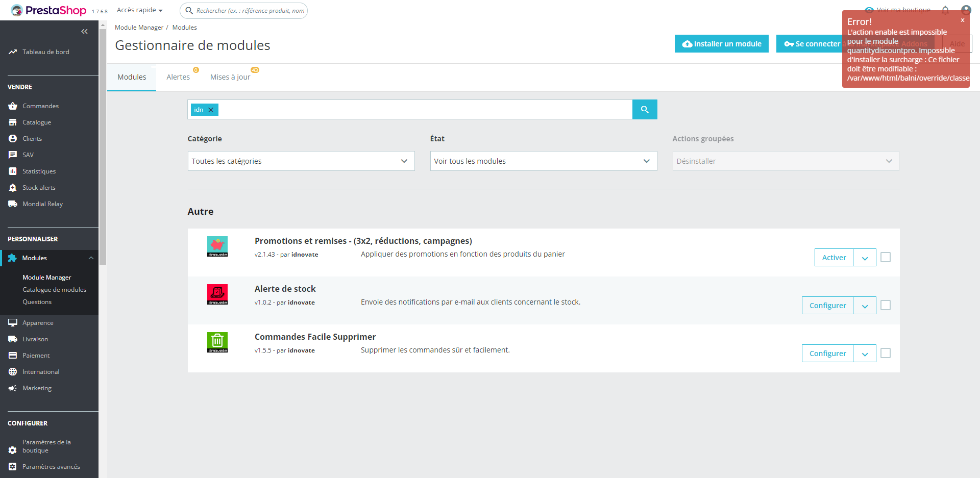Image resolution: width=980 pixels, height=478 pixels.
Task: Open the Catégorie dropdown
Action: (301, 161)
